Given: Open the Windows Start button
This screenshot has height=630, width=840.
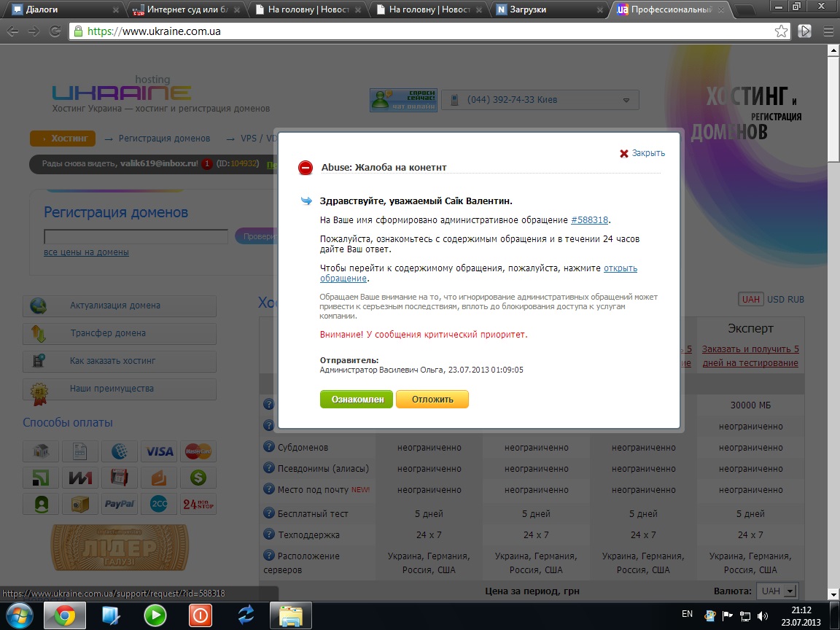Looking at the screenshot, I should click(19, 615).
